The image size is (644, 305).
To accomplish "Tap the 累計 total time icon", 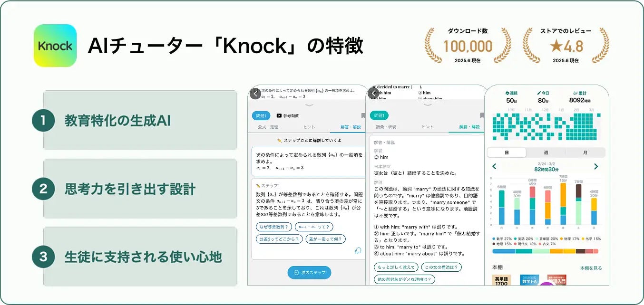I will [x=575, y=93].
